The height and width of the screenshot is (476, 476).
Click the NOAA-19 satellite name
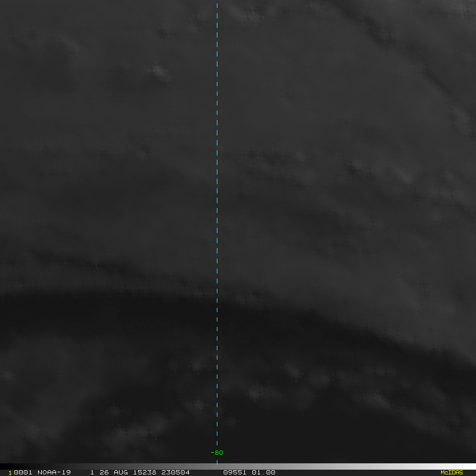coord(54,472)
